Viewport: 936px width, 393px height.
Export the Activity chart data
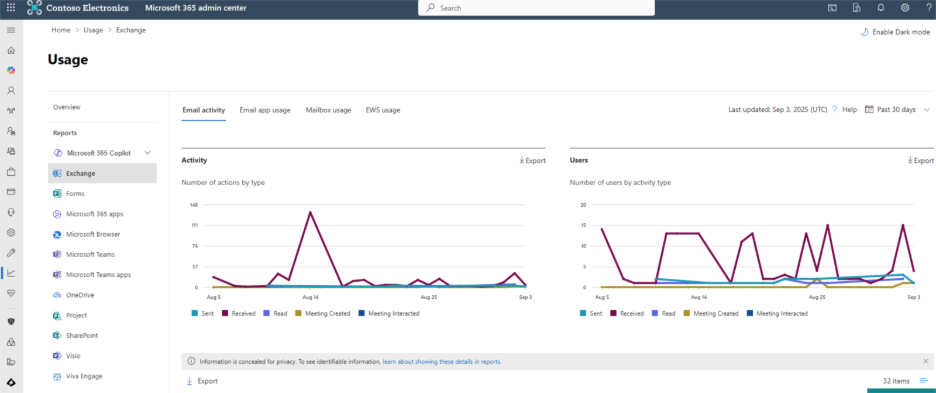tap(532, 161)
